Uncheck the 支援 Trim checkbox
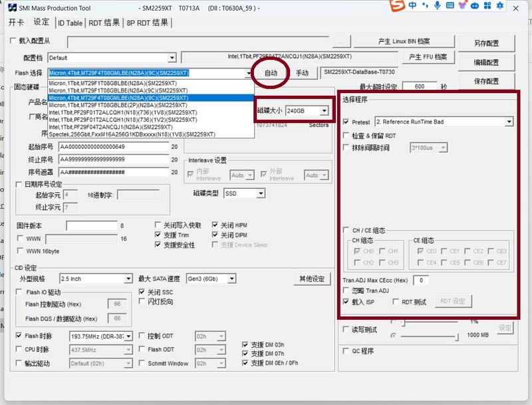The image size is (532, 405). pyautogui.click(x=157, y=234)
